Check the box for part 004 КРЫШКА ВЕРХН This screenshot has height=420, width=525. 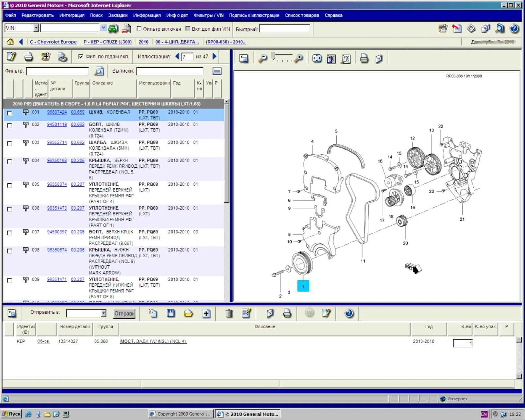click(9, 161)
